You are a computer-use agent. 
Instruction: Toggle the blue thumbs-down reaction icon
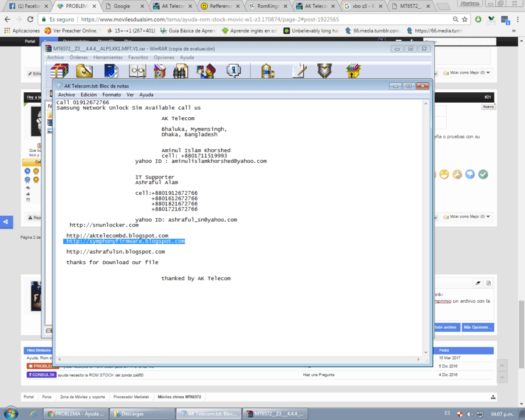[x=470, y=174]
